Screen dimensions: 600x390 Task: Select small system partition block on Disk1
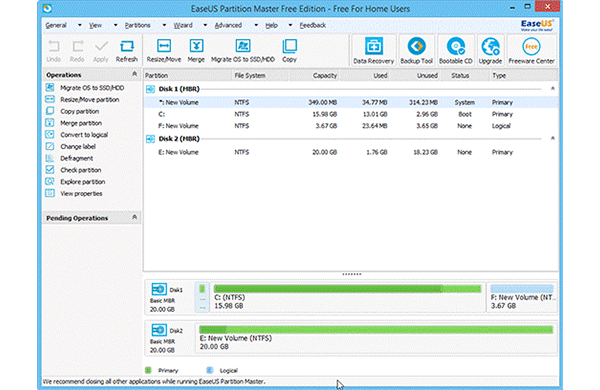[x=202, y=297]
